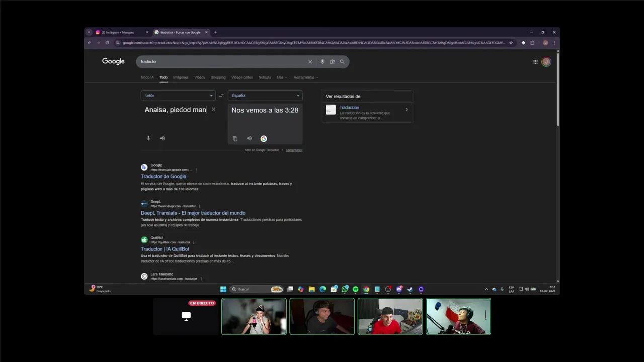This screenshot has height=362, width=644.
Task: Click the magnifier search icon
Action: pos(342,62)
